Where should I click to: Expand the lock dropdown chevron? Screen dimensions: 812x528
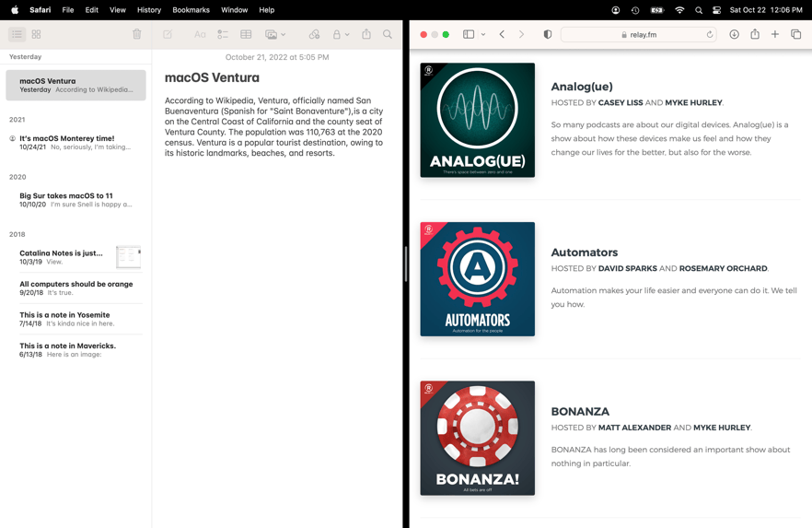click(x=347, y=35)
